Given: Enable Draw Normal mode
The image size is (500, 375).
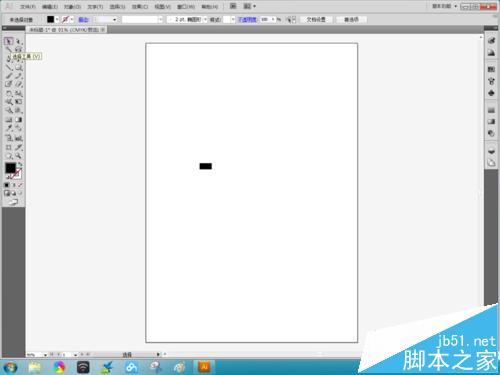Looking at the screenshot, I should 7,193.
